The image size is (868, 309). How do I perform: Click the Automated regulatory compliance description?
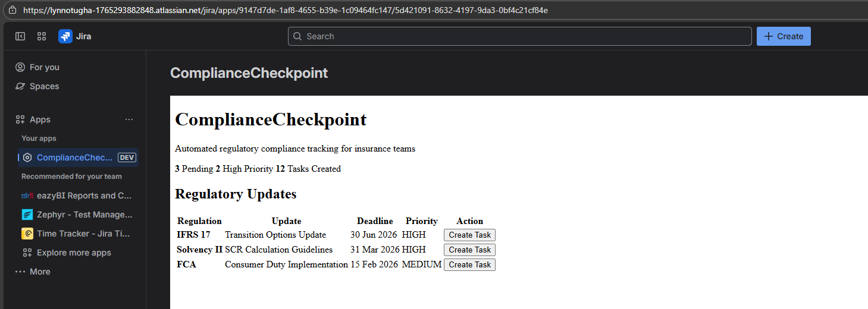(295, 149)
